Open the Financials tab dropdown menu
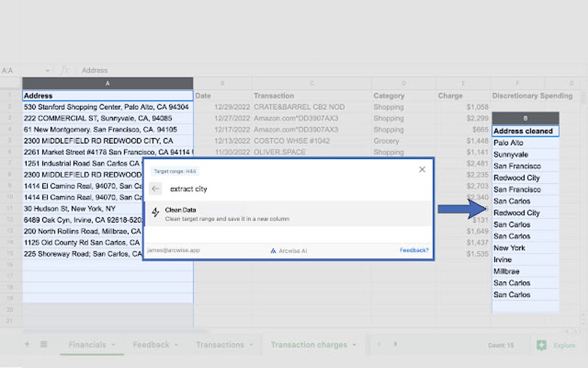 pos(112,344)
